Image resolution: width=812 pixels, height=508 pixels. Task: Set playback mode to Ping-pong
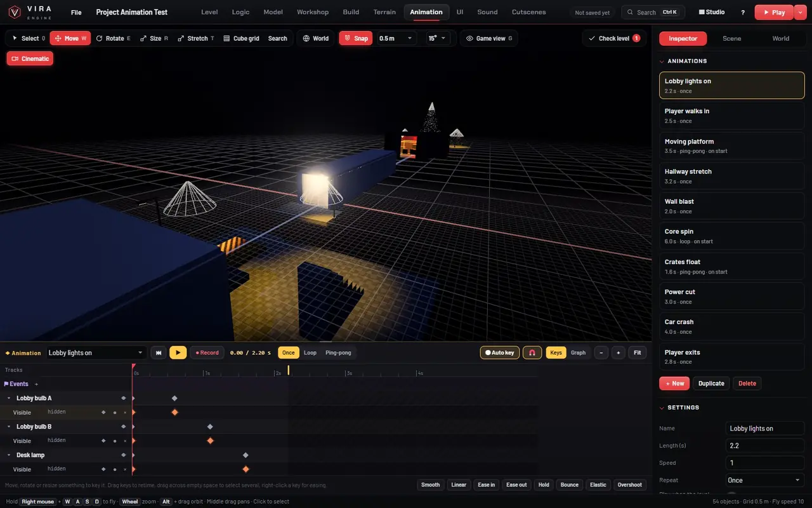tap(338, 352)
